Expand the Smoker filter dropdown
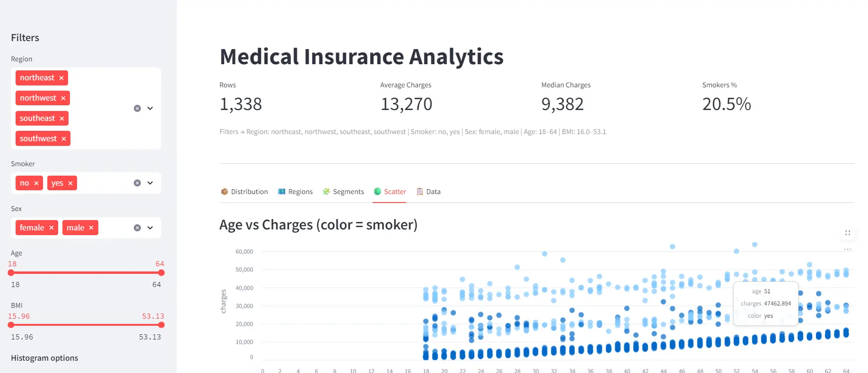Image resolution: width=868 pixels, height=373 pixels. 150,183
